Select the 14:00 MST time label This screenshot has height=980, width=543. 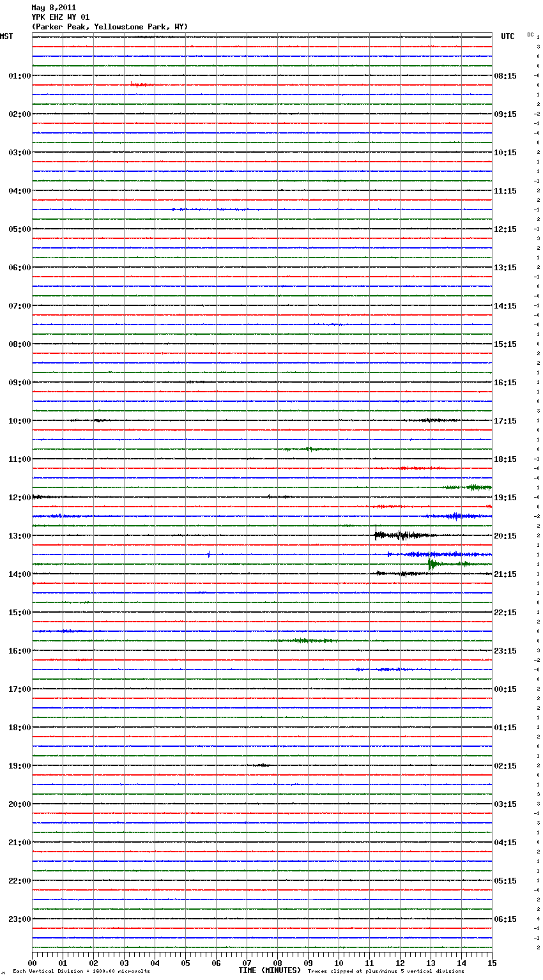coord(20,574)
